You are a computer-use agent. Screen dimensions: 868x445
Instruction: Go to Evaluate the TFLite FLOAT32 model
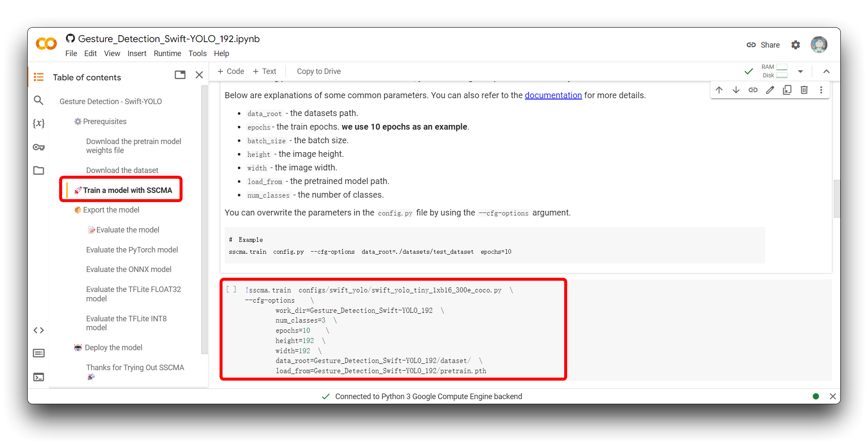[133, 294]
